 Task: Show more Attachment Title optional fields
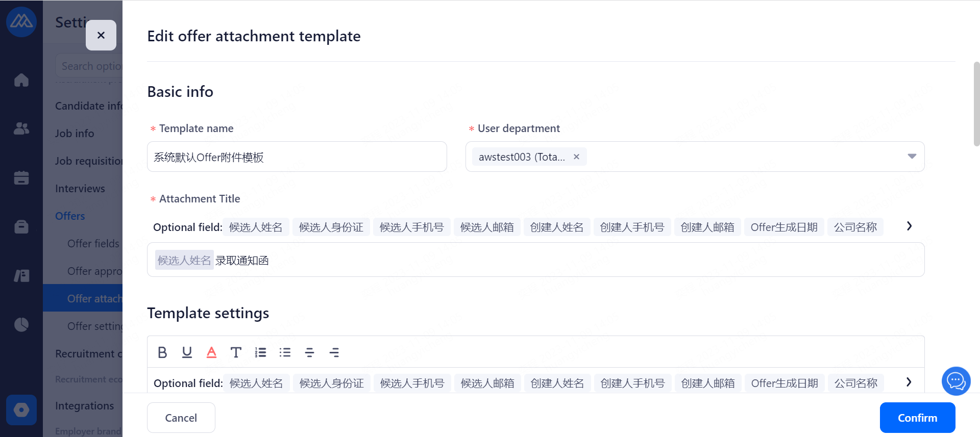coord(909,226)
